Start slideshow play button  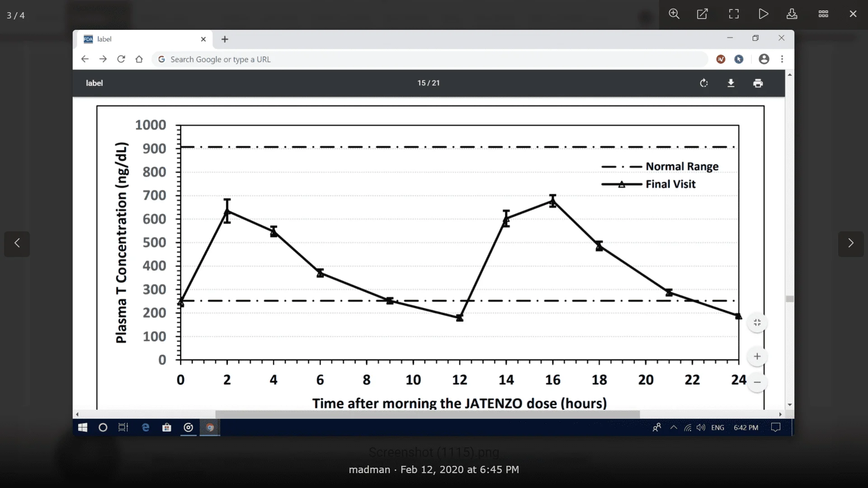click(x=763, y=14)
